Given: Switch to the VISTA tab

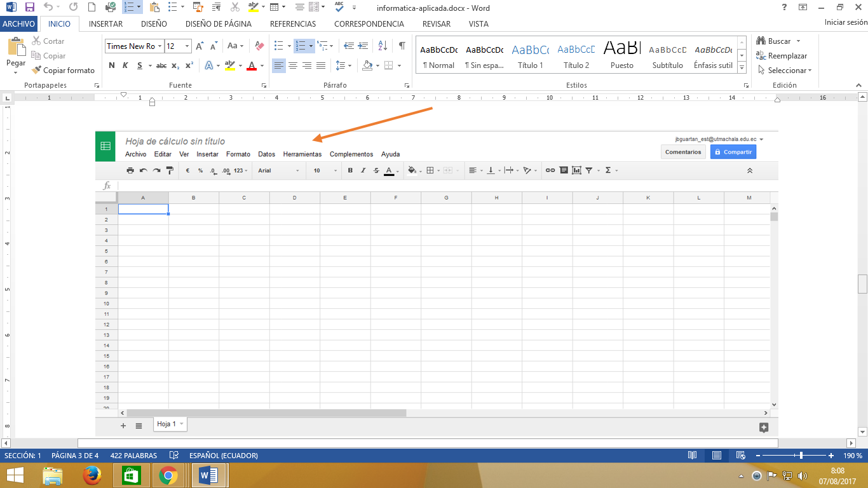Looking at the screenshot, I should click(x=478, y=24).
